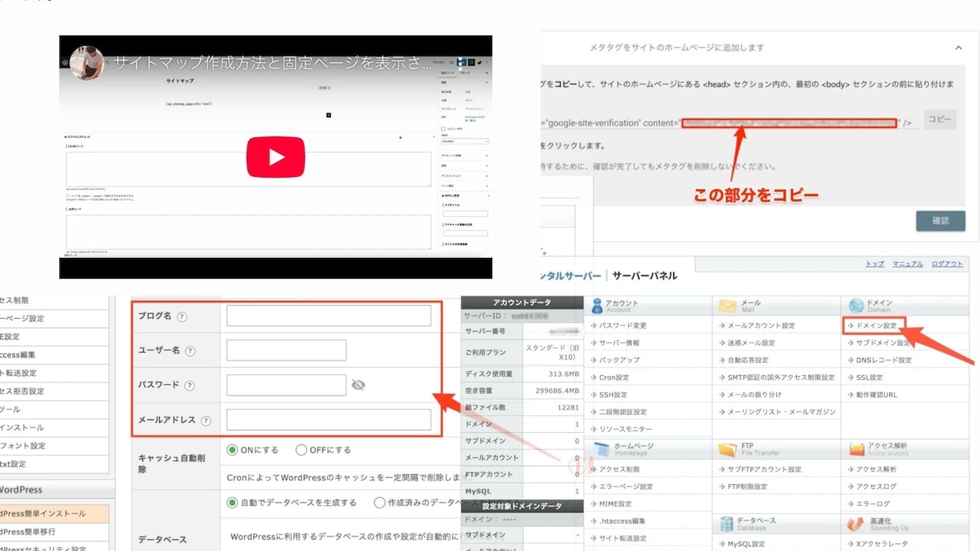Open Xアクセラレータ
The width and height of the screenshot is (980, 551).
[x=881, y=545]
